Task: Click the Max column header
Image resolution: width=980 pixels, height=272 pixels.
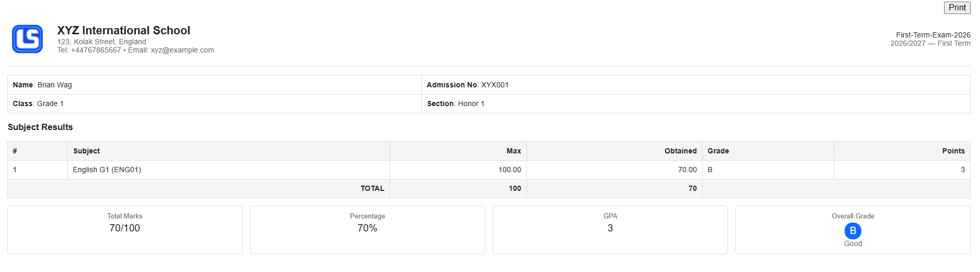Action: tap(513, 151)
